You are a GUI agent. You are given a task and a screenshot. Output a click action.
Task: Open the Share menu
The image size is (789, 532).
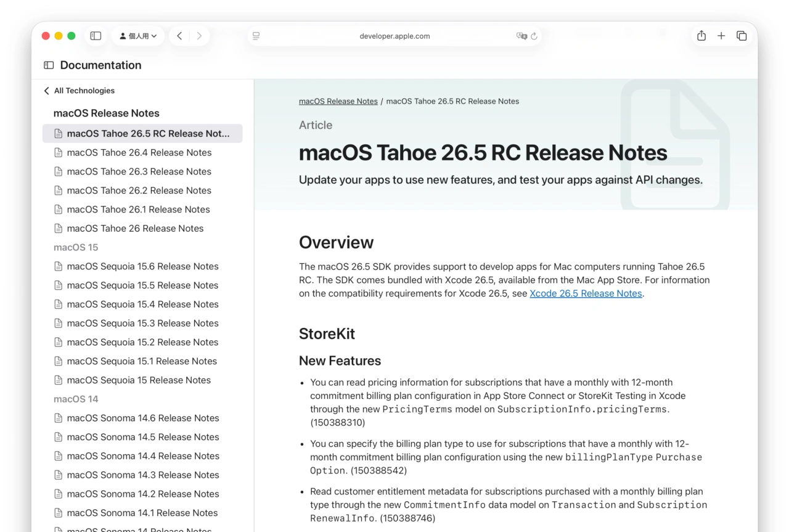coord(701,36)
